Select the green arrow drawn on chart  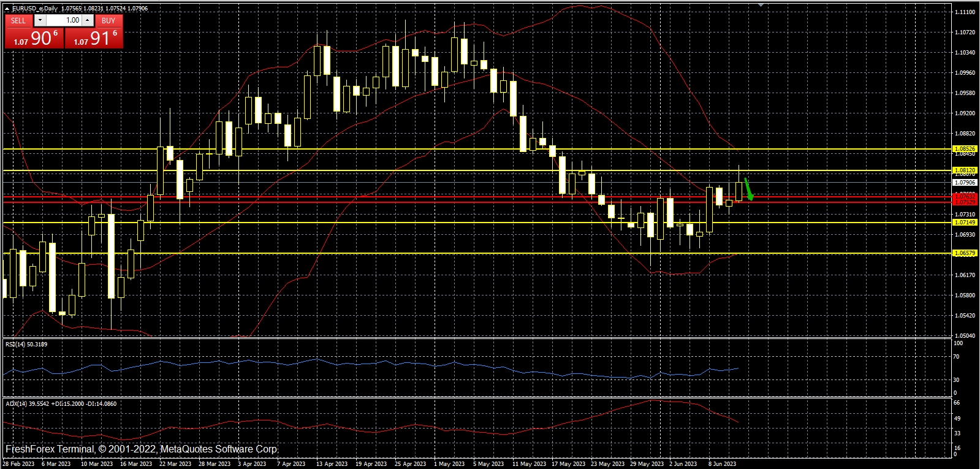pos(748,188)
